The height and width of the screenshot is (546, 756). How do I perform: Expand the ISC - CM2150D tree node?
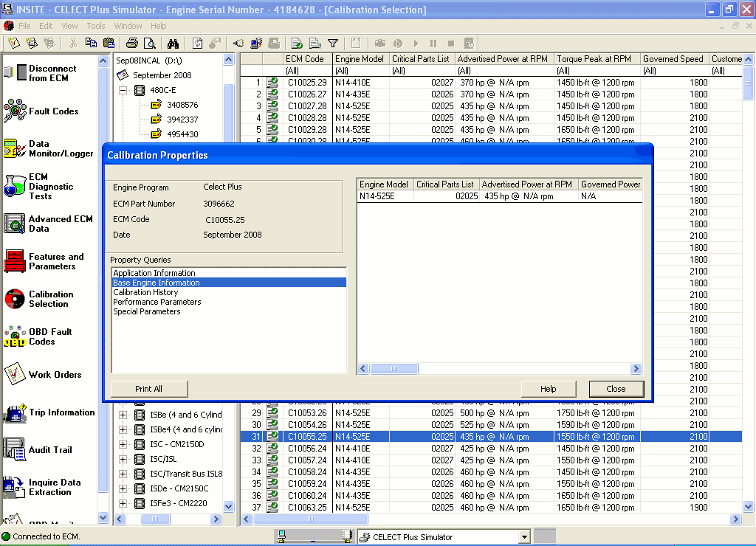(x=123, y=444)
